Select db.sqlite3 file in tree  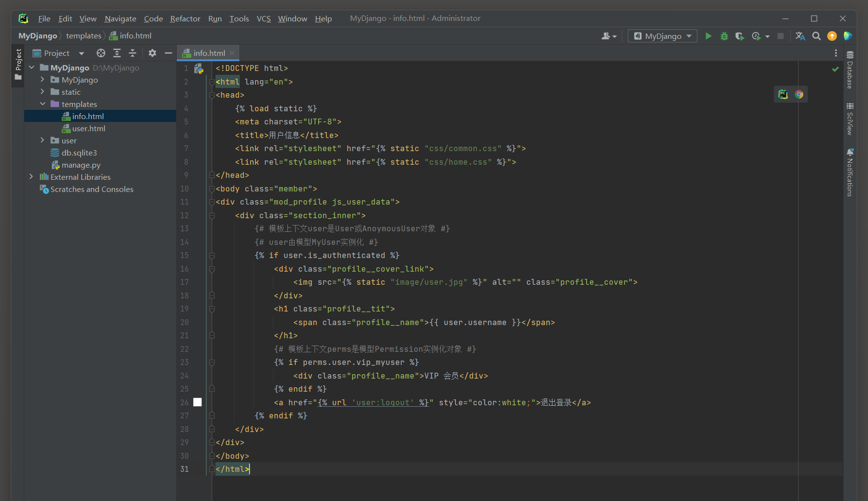coord(79,153)
